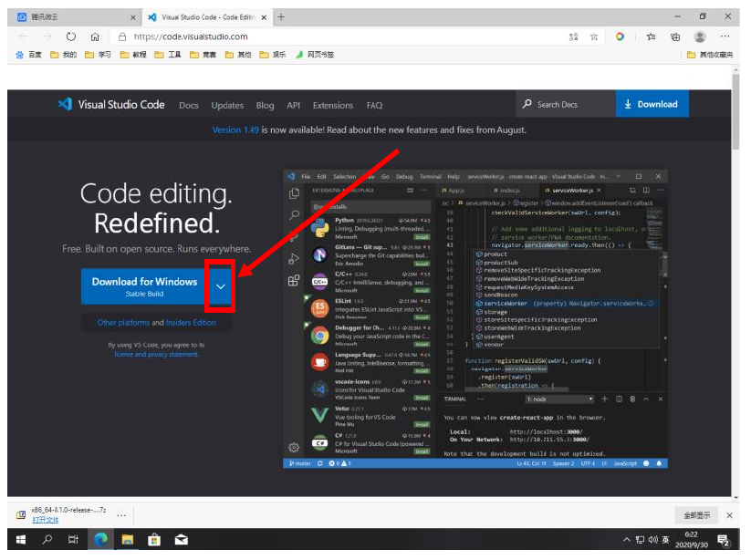Open the browser settings ellipsis menu

(x=725, y=36)
